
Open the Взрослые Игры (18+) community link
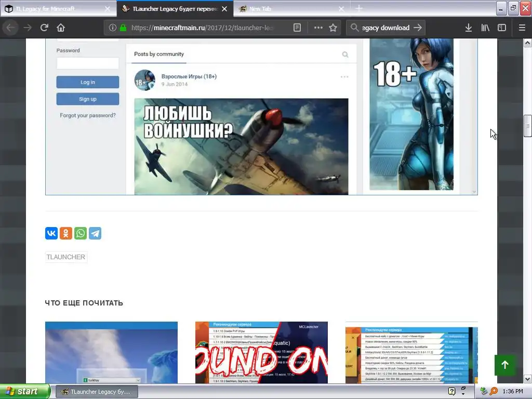[x=189, y=76]
